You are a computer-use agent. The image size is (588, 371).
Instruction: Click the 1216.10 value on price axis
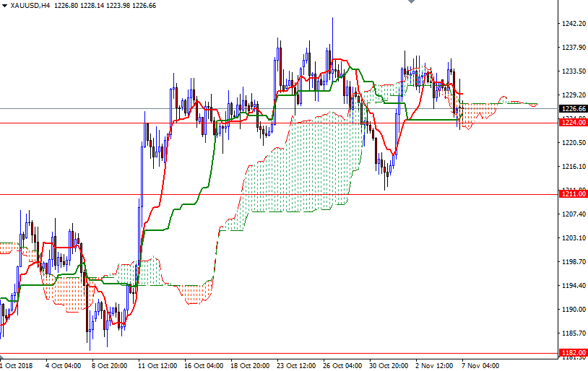(x=574, y=167)
